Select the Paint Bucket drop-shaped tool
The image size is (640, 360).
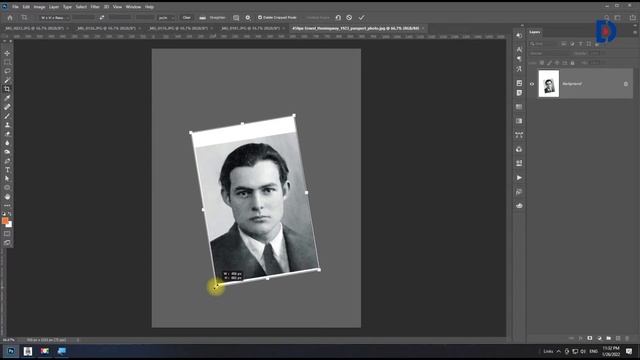click(7, 143)
